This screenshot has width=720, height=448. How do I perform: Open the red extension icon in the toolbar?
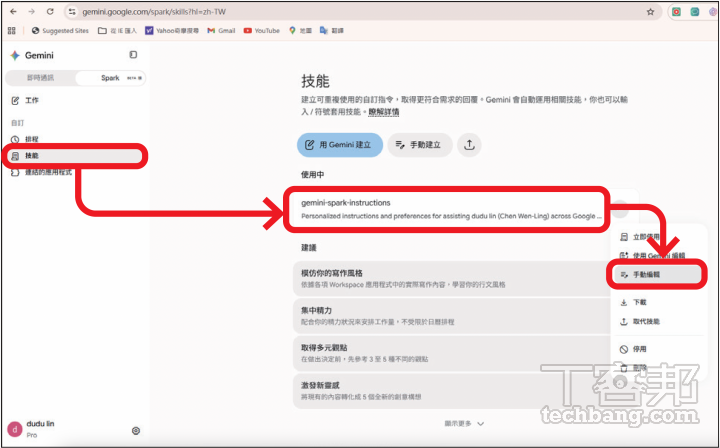(676, 12)
